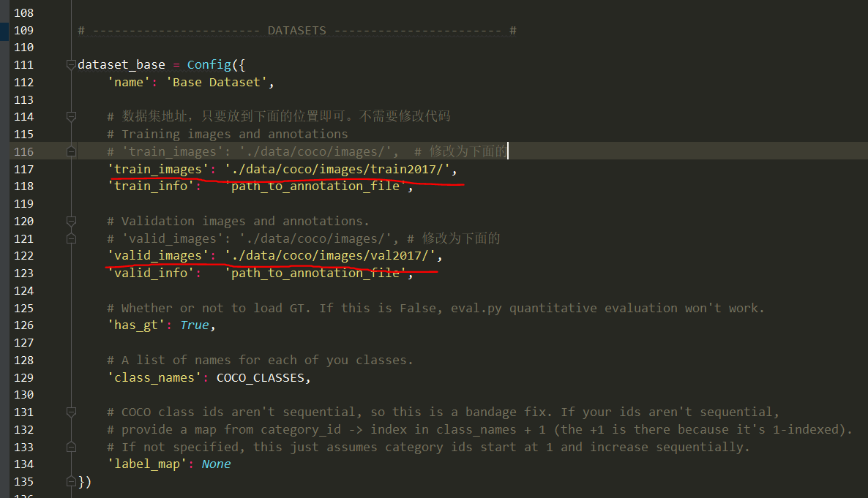This screenshot has height=498, width=868.
Task: Collapse the dataset_base Config block fold marker
Action: (x=71, y=65)
